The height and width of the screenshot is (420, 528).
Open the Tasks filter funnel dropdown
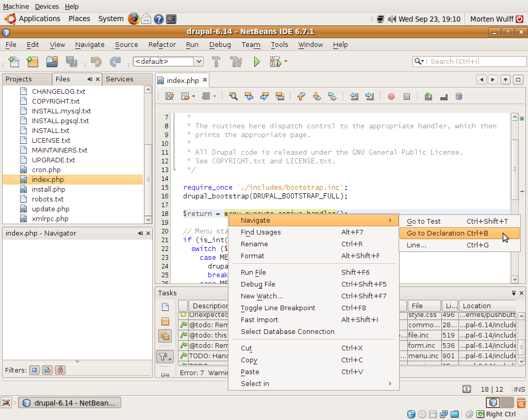[165, 357]
